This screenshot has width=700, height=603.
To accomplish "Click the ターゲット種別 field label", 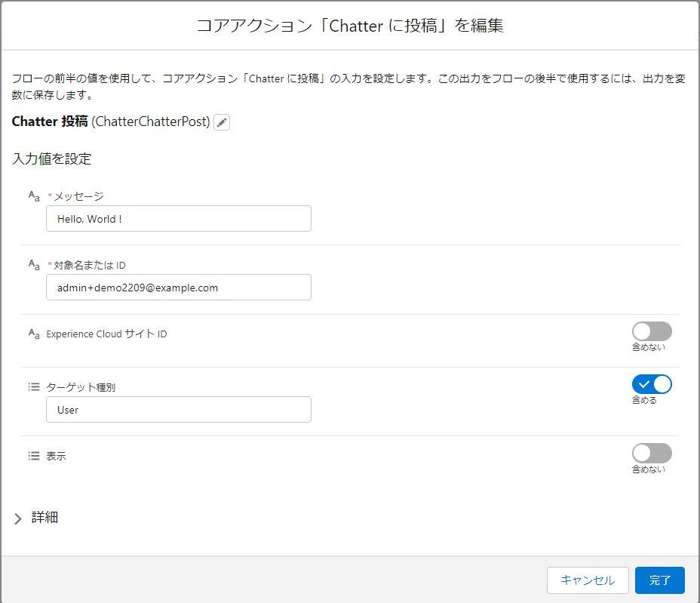I will click(x=81, y=387).
